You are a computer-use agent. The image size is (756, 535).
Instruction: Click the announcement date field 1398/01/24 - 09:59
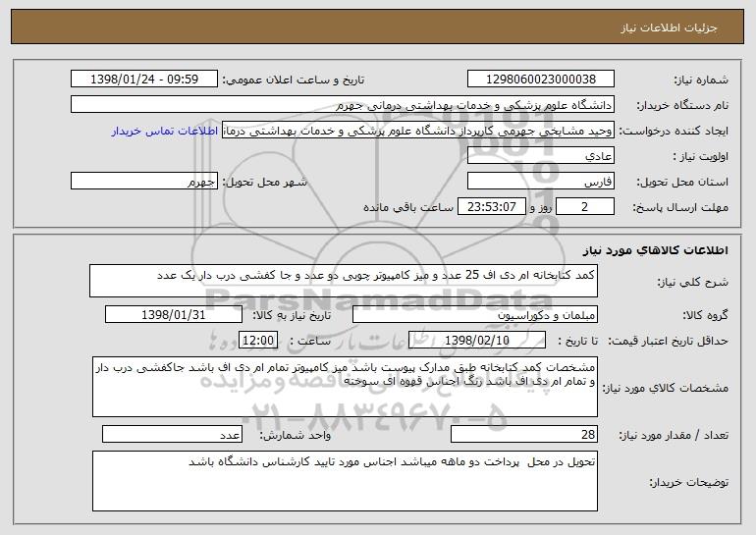pyautogui.click(x=144, y=80)
